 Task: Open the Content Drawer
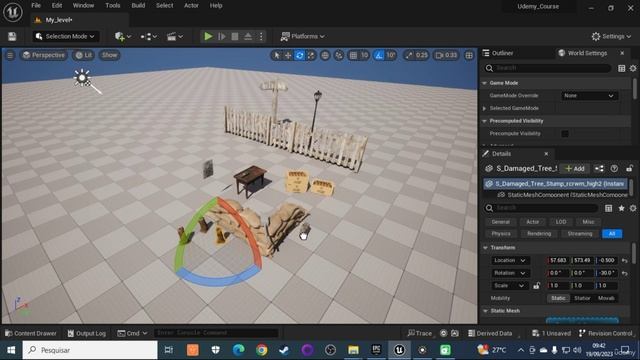click(x=31, y=333)
